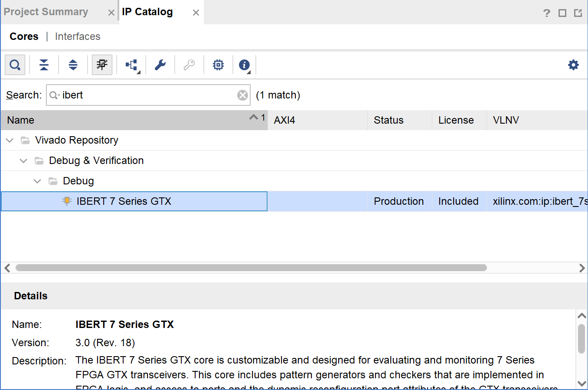Click the Customize IP wrench icon
The width and height of the screenshot is (588, 390).
click(x=160, y=65)
